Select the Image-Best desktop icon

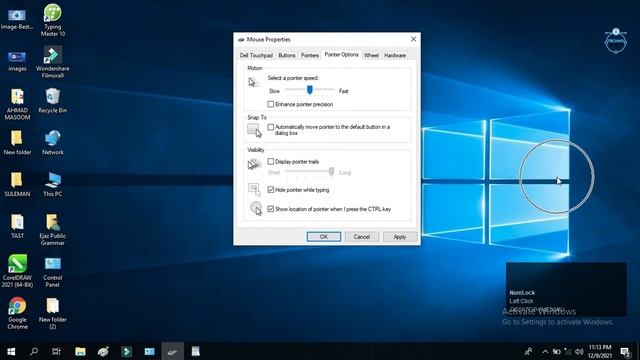[x=17, y=20]
